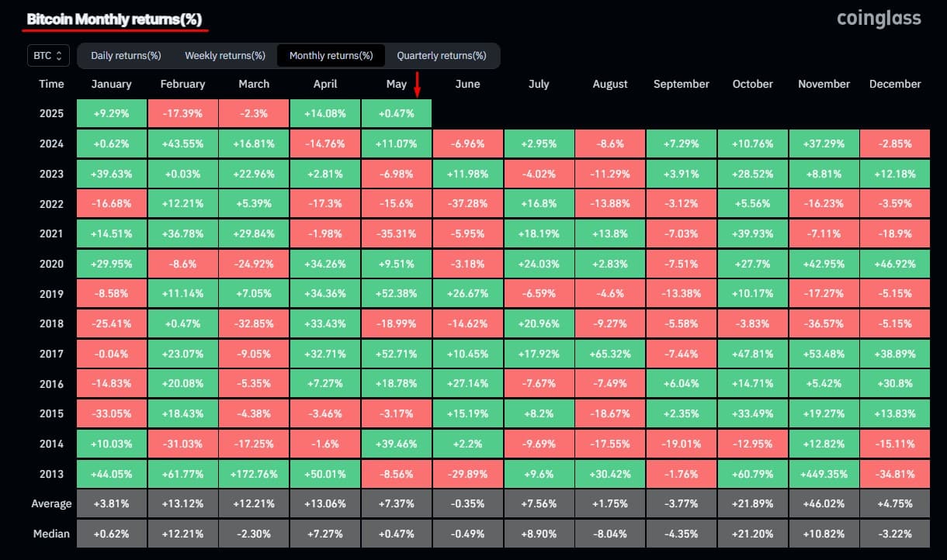Click the +46.02% November average cell
Image resolution: width=947 pixels, height=560 pixels.
824,503
